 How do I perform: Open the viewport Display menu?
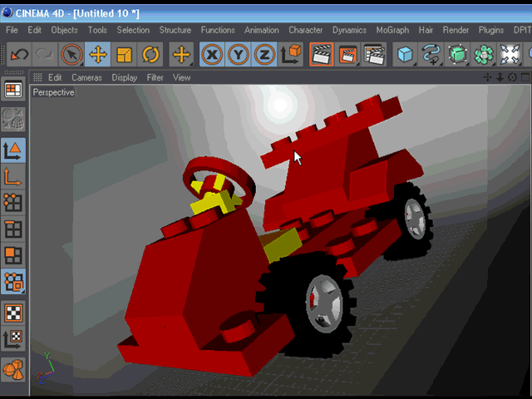pyautogui.click(x=125, y=77)
